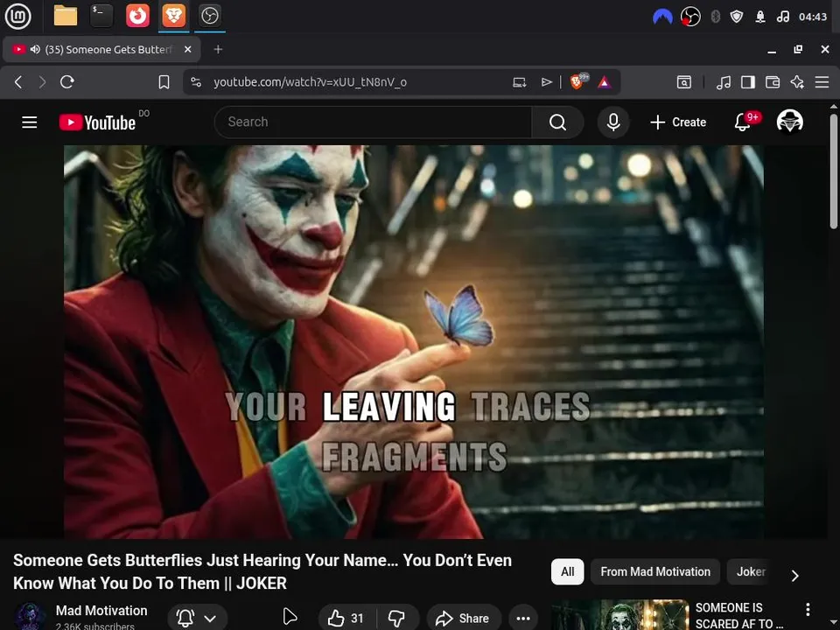Select the All filter chip
Screen dimensions: 840x630
[x=567, y=571]
